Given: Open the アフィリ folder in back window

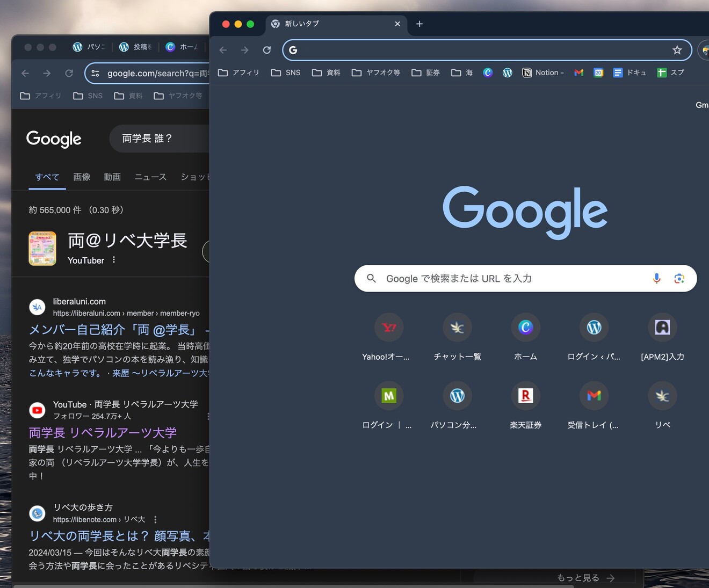Looking at the screenshot, I should click(41, 96).
